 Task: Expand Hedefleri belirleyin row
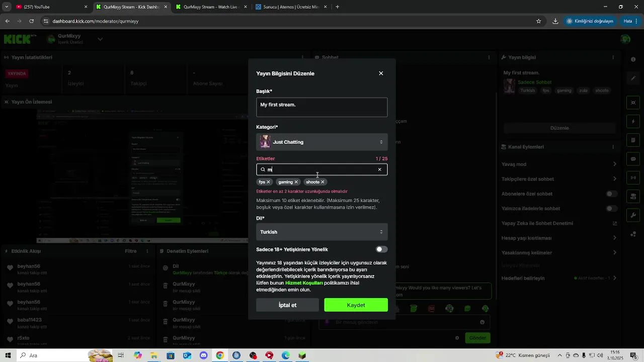click(x=614, y=278)
